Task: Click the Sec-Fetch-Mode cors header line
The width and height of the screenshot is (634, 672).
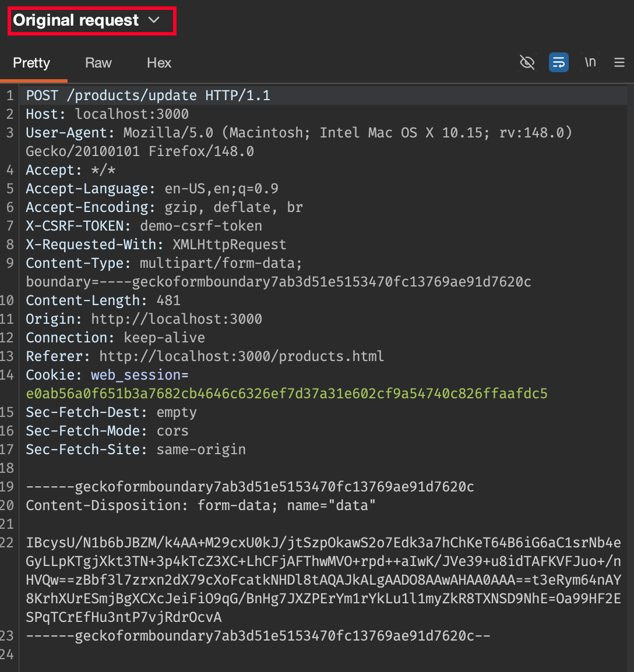Action: pyautogui.click(x=107, y=431)
